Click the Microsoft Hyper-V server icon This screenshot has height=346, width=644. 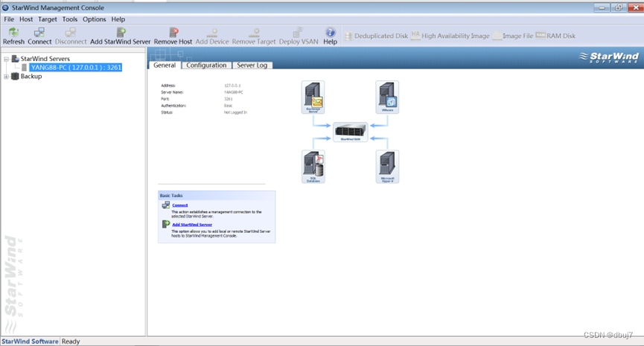tap(387, 167)
